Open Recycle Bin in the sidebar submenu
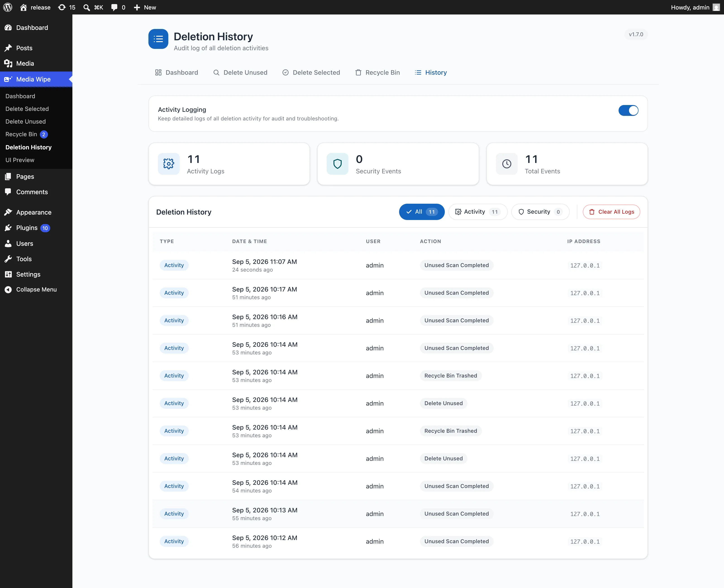The width and height of the screenshot is (724, 588). click(x=21, y=134)
